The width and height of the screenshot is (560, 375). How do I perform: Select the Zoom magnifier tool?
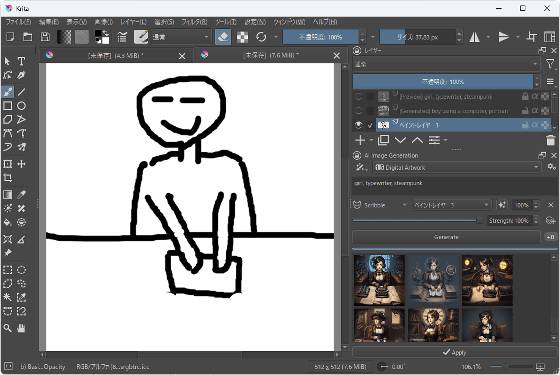(x=8, y=328)
